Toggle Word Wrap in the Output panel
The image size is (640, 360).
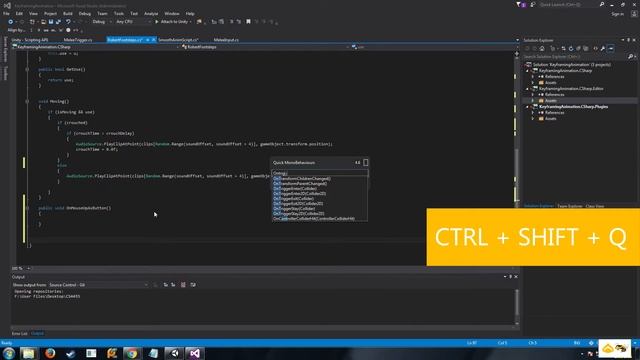(x=193, y=284)
